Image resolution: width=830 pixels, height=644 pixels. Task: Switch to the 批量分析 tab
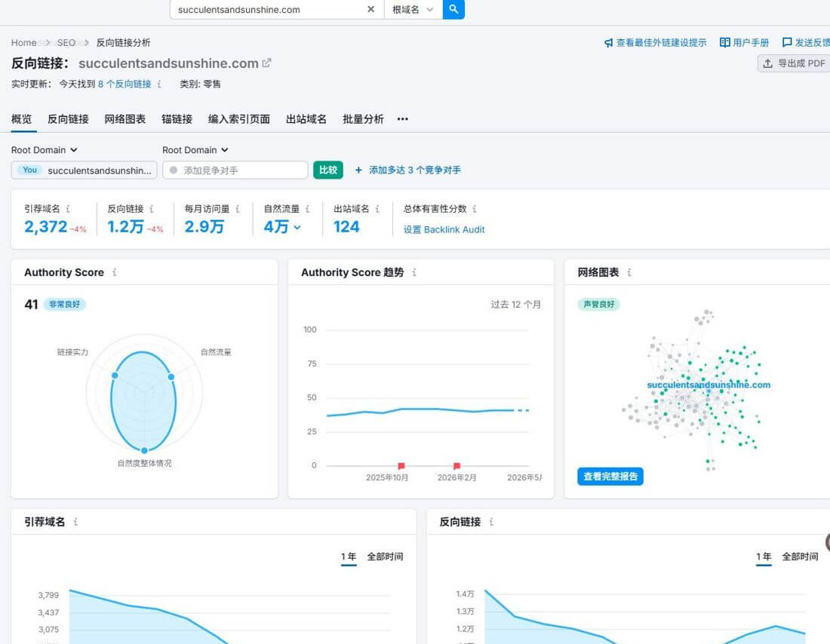click(363, 119)
